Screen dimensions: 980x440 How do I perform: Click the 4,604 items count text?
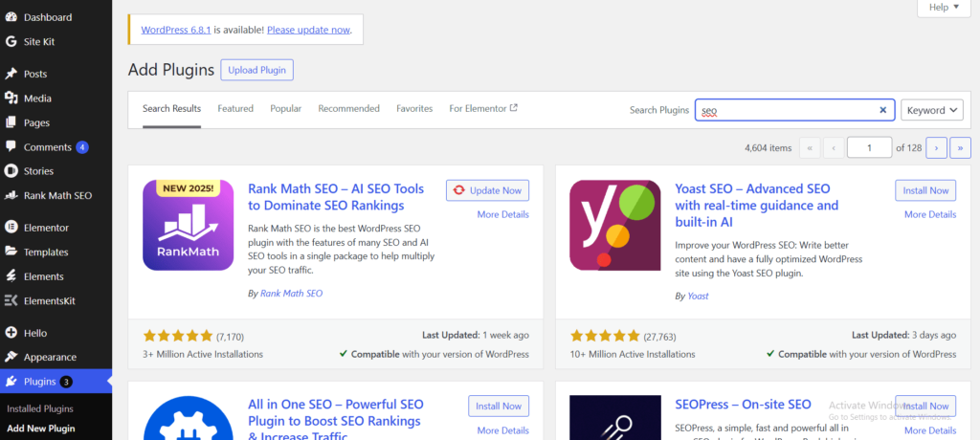pyautogui.click(x=768, y=148)
